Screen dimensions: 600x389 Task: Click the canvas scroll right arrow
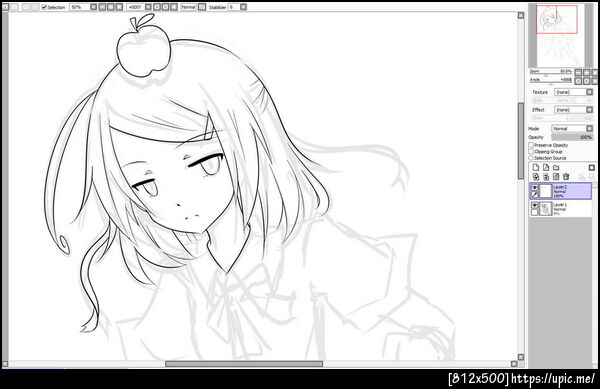(514, 364)
